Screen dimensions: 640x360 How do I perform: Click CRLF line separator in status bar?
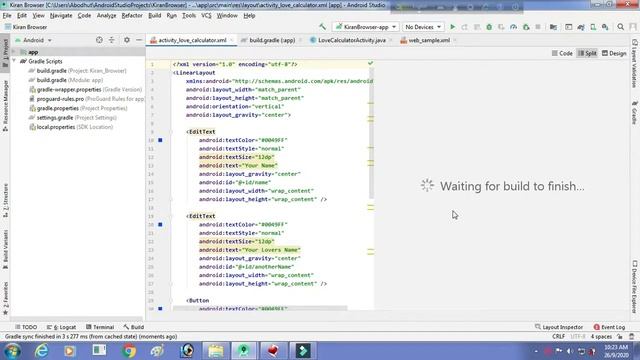[558, 337]
